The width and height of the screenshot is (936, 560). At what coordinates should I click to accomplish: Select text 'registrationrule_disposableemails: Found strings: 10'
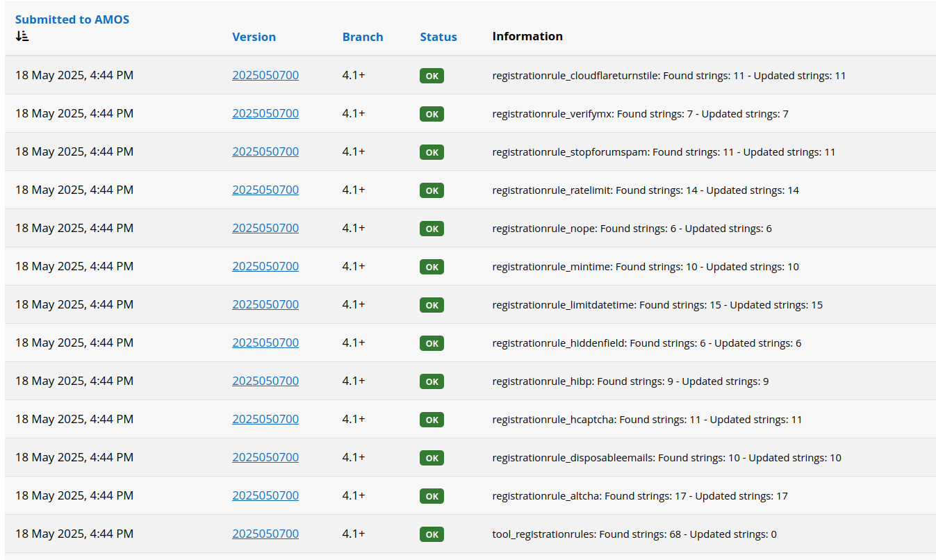click(616, 458)
